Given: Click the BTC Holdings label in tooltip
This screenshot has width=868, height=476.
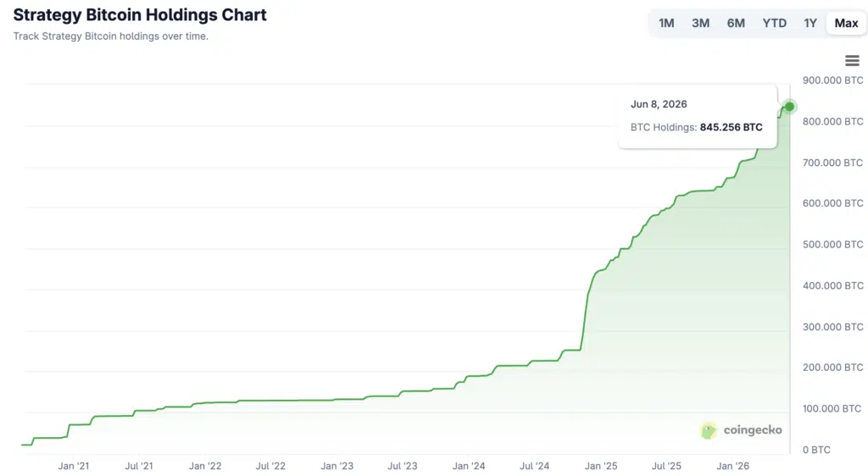Looking at the screenshot, I should pos(663,127).
